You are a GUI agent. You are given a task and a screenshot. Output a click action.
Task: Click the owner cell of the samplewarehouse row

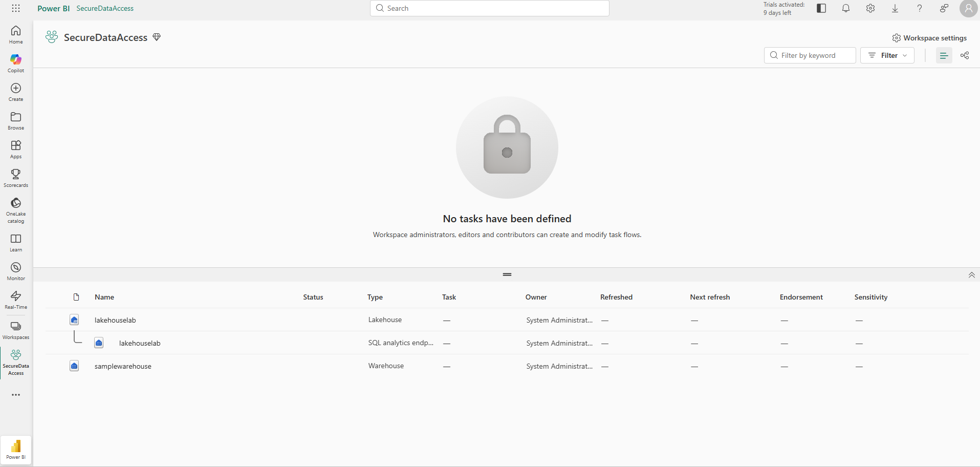click(559, 366)
